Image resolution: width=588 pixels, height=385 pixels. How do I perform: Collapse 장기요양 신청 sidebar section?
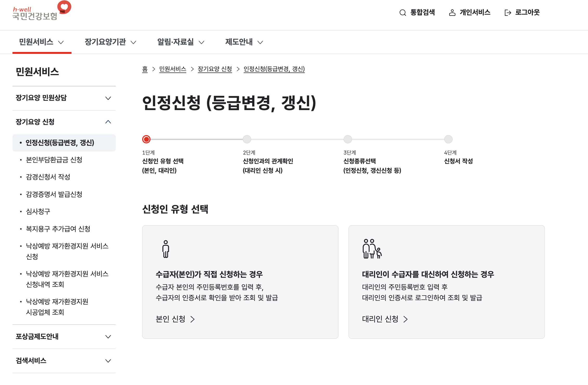tap(64, 122)
